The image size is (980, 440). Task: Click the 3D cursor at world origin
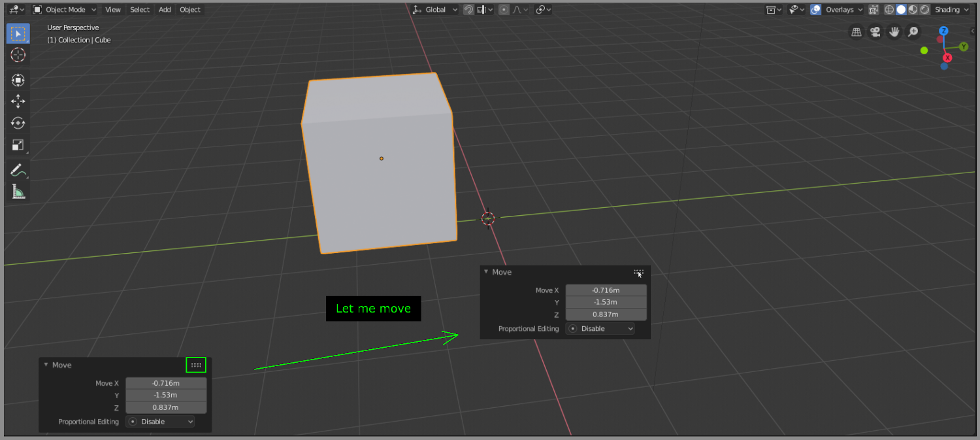[488, 218]
